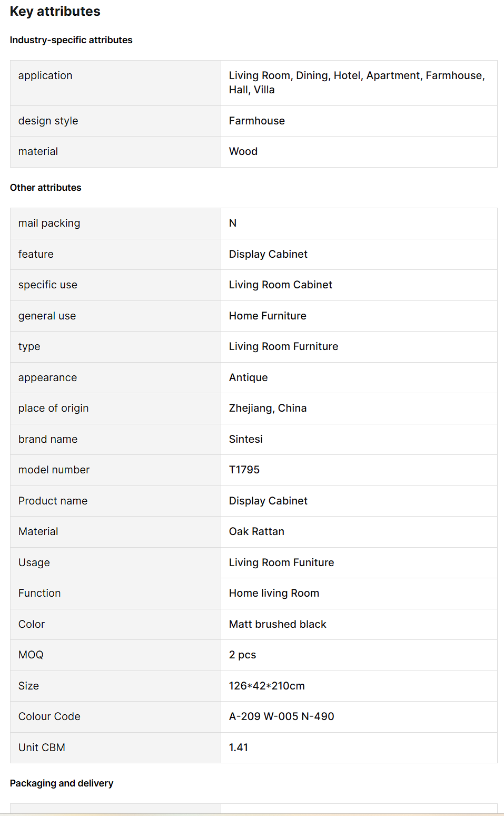Click the Antique appearance value
This screenshot has height=816, width=504.
click(x=249, y=377)
